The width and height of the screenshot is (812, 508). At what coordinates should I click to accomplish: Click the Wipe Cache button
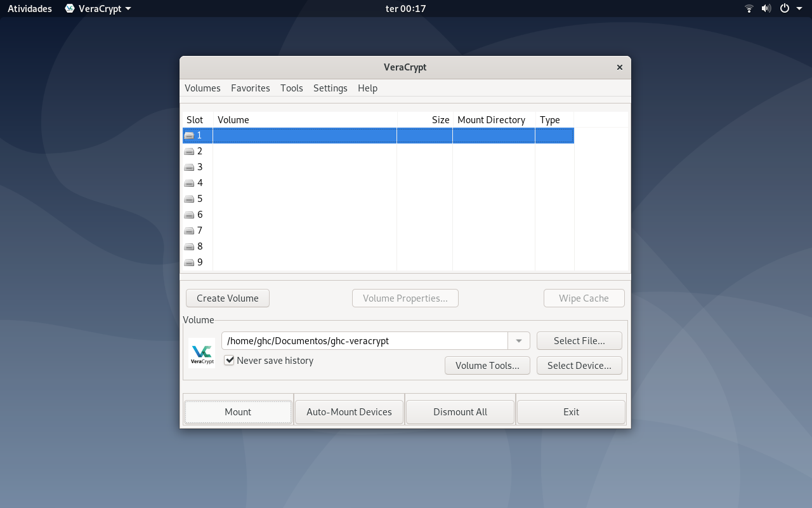584,298
